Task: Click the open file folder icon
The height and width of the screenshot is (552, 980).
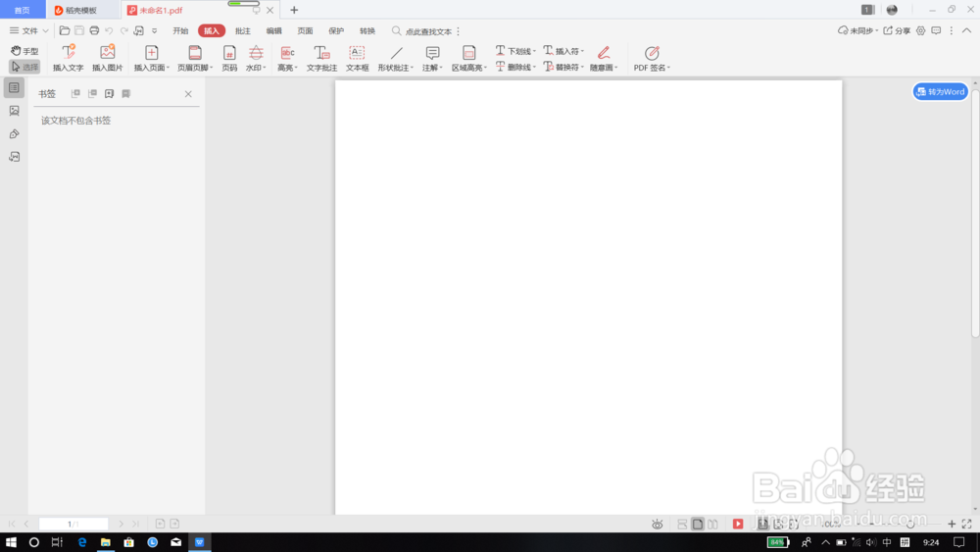Action: point(65,30)
